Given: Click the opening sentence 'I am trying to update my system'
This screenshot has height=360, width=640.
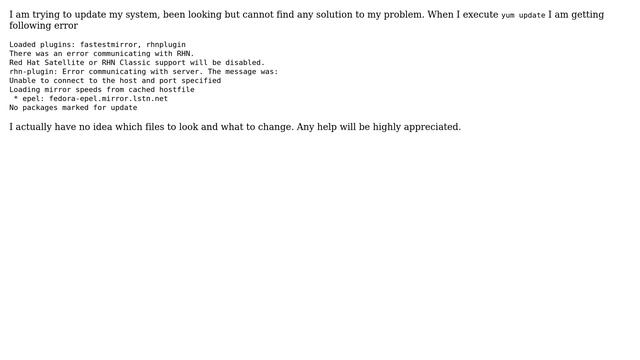Looking at the screenshot, I should point(84,15).
